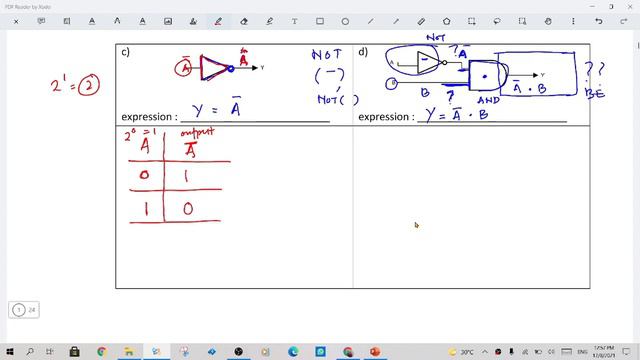Open the taskbar clock and date
The image size is (640, 360).
point(604,351)
